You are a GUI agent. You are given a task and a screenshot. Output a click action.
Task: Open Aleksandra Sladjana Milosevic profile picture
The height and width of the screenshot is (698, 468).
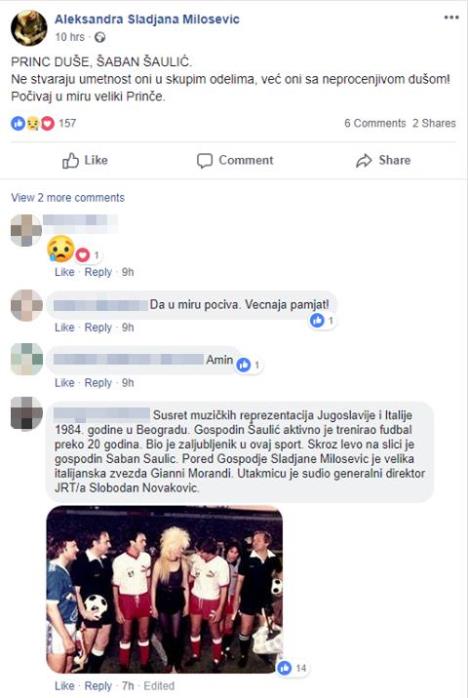[29, 28]
